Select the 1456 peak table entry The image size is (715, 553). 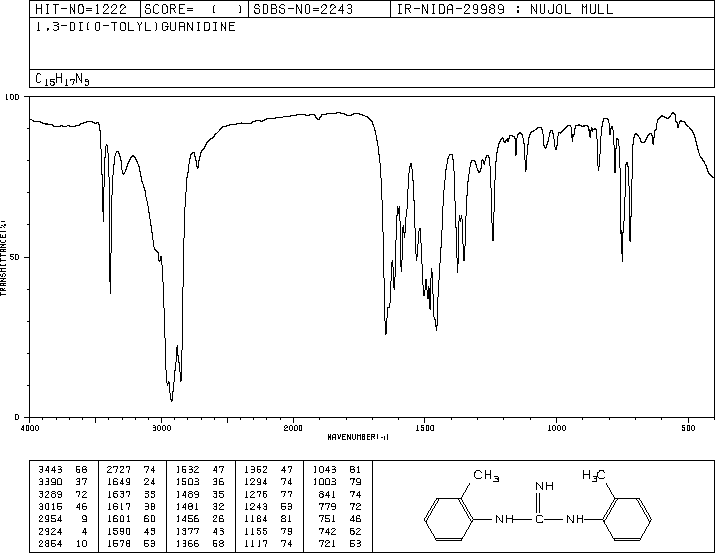pyautogui.click(x=200, y=519)
